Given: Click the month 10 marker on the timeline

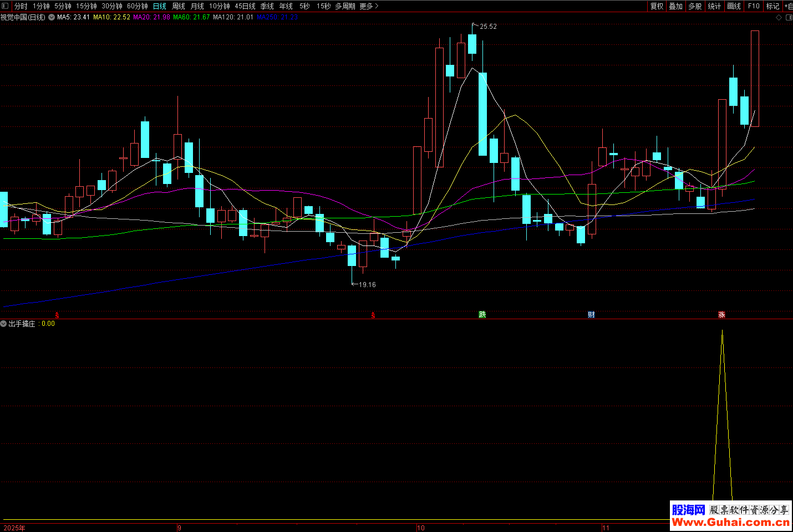Looking at the screenshot, I should point(421,528).
